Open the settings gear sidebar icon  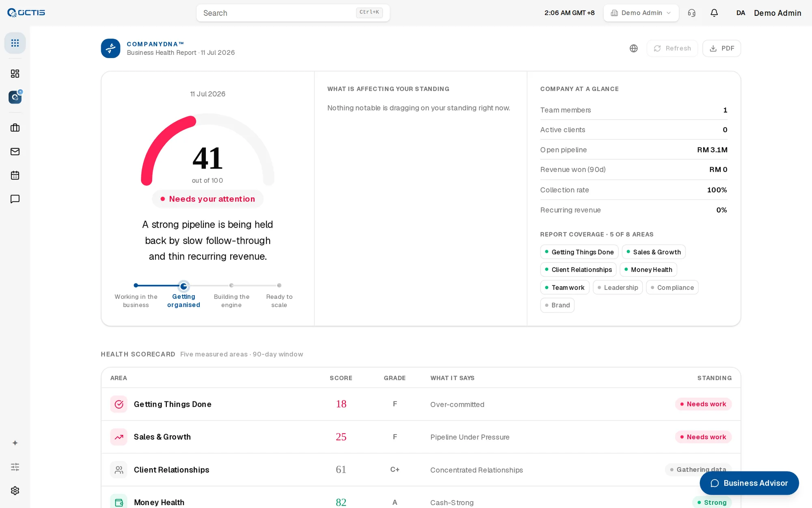tap(15, 491)
